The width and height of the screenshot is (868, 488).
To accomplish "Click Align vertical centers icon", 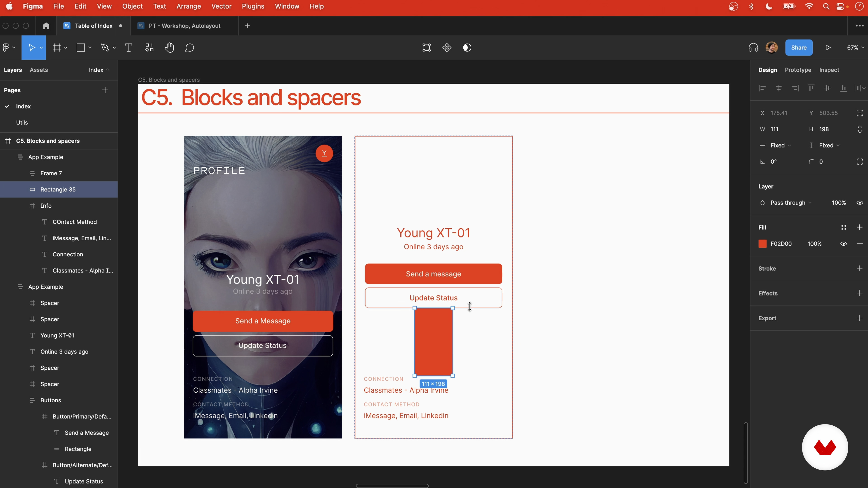I will 827,88.
